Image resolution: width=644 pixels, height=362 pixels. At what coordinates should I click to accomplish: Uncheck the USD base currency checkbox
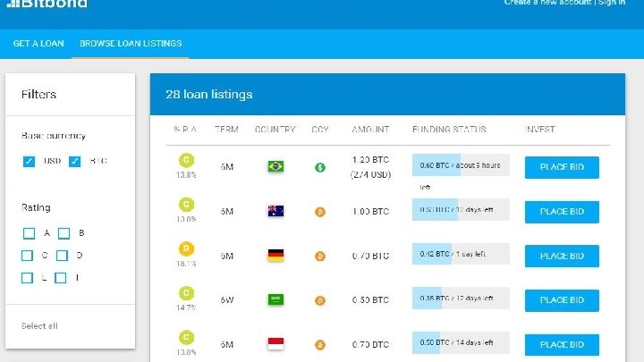(29, 161)
